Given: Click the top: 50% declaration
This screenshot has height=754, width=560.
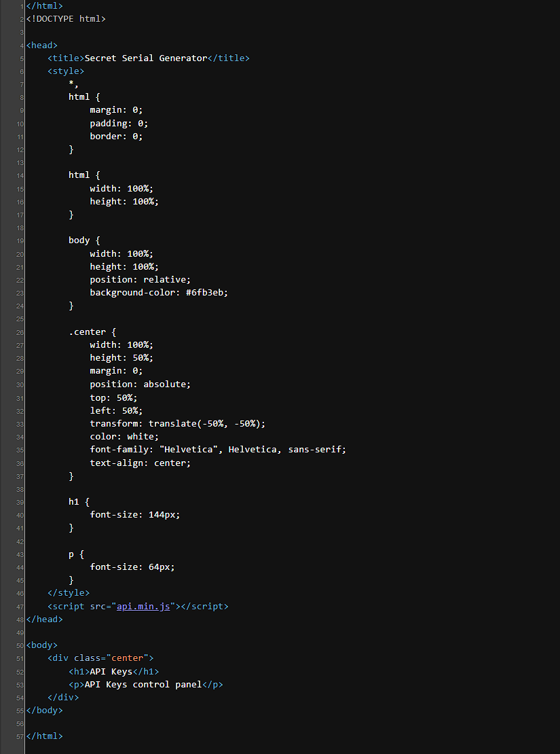Looking at the screenshot, I should (x=113, y=397).
